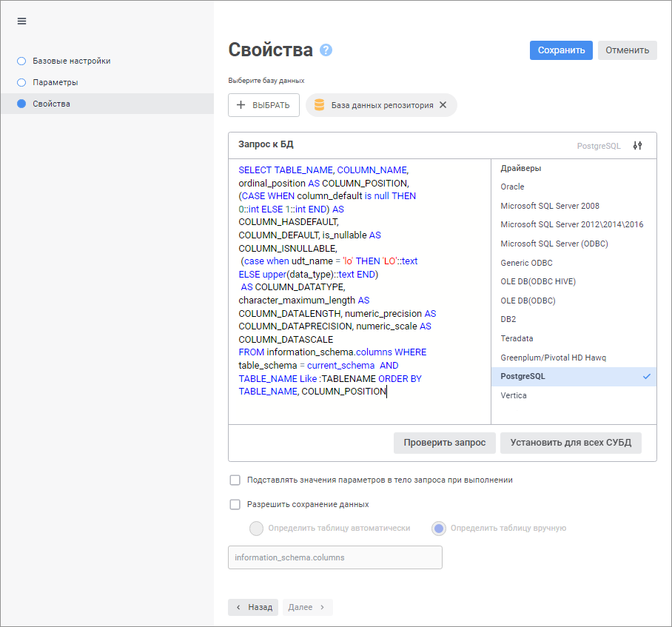Enable substituting parameter values into query
672x627 pixels.
235,480
